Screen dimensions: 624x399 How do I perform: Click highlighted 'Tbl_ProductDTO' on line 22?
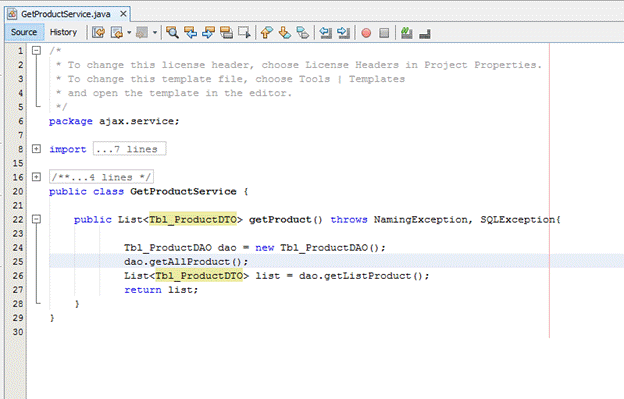click(x=193, y=219)
